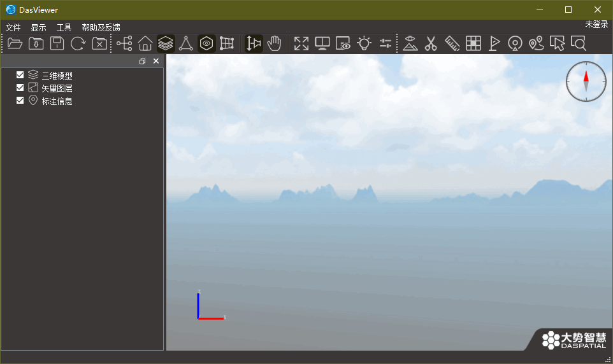Select the 标注信息 tree item

pyautogui.click(x=57, y=101)
